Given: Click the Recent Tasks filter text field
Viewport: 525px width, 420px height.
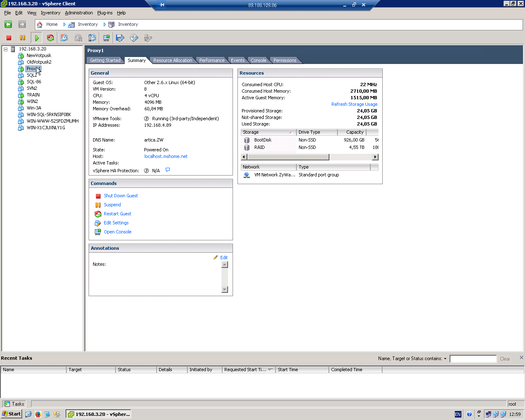Looking at the screenshot, I should coord(473,359).
